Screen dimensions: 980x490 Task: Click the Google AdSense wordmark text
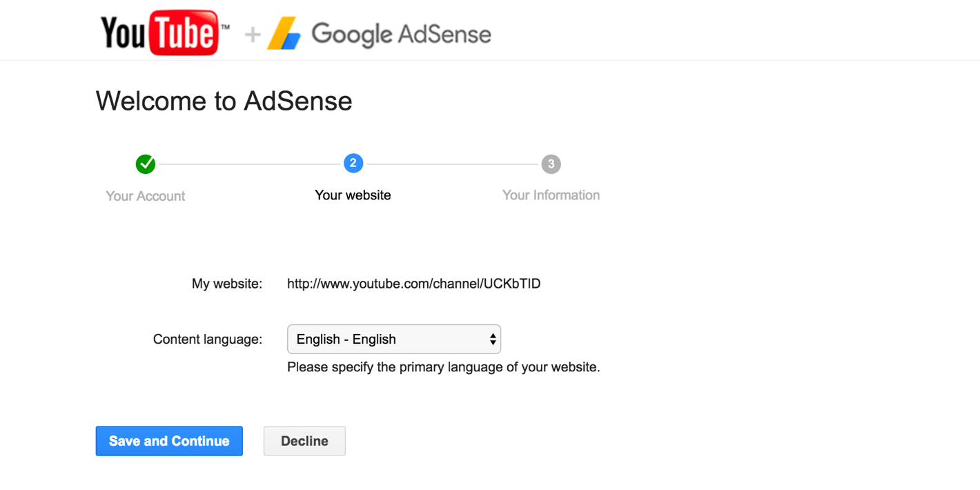point(401,34)
